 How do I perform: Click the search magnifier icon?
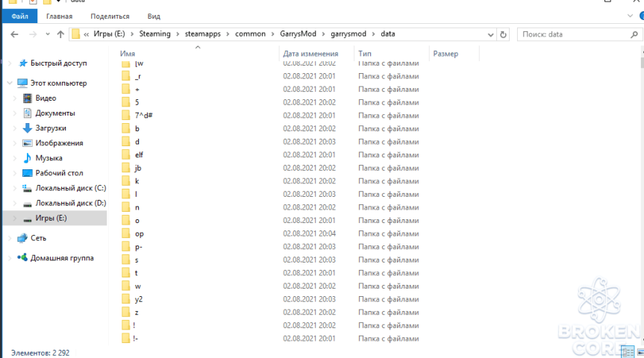point(634,34)
